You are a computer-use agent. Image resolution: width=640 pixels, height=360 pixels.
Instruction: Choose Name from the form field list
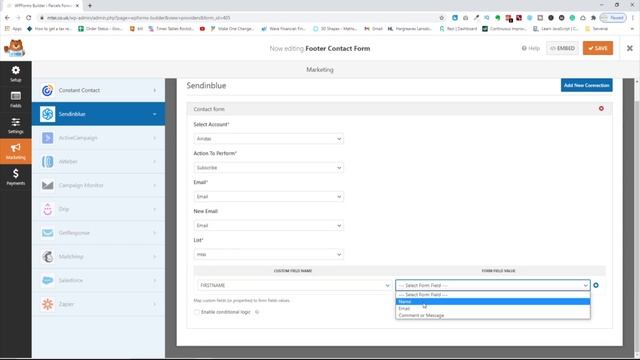493,302
